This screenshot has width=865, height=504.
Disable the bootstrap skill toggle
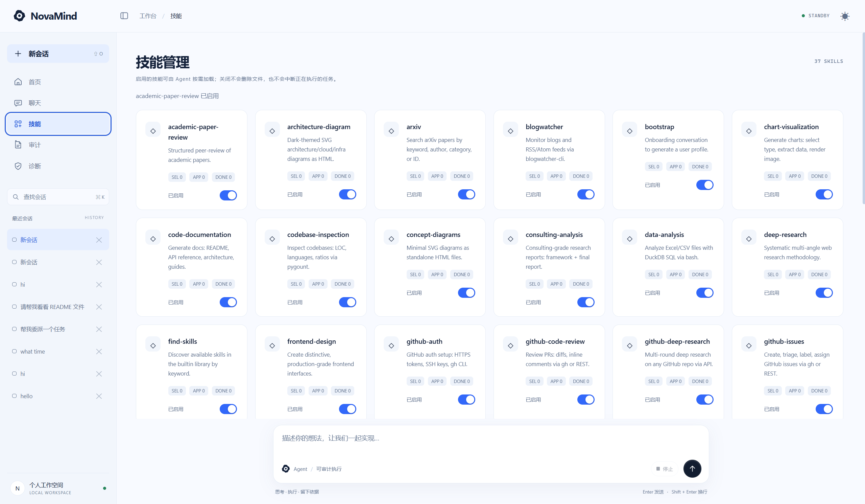coord(705,185)
